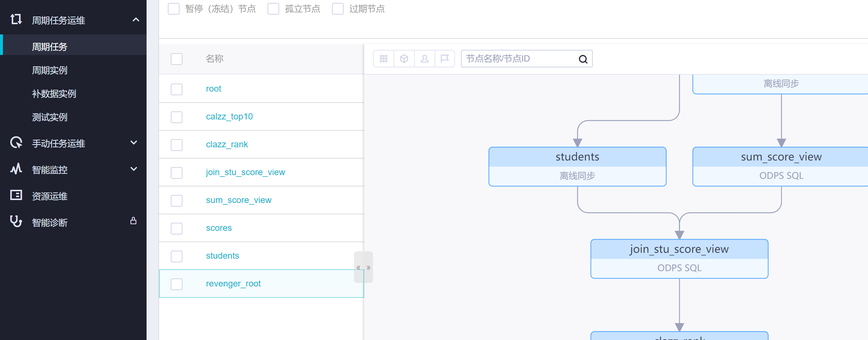
Task: Open the 智能诊断 menu item
Action: (x=50, y=222)
